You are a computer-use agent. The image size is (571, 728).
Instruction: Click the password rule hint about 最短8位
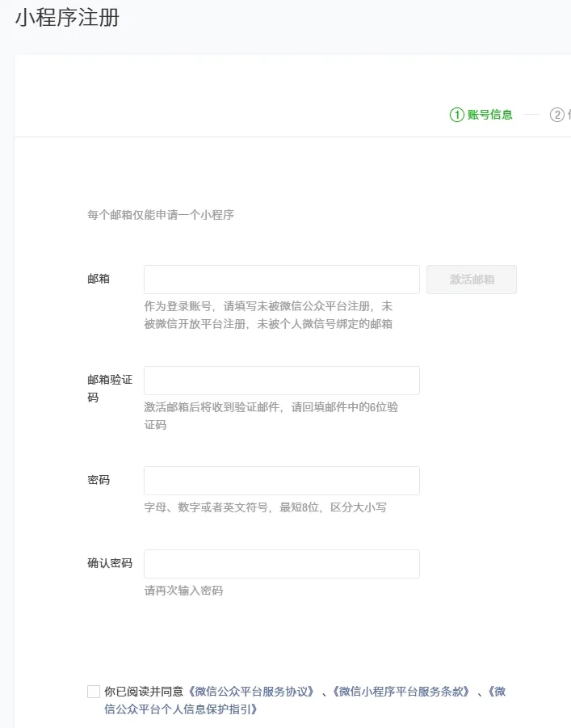[x=265, y=507]
